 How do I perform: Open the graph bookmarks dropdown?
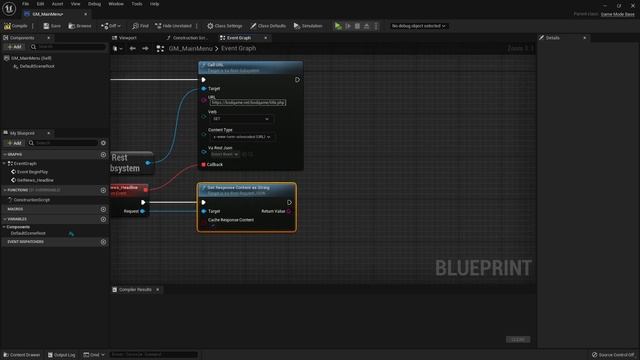click(117, 48)
